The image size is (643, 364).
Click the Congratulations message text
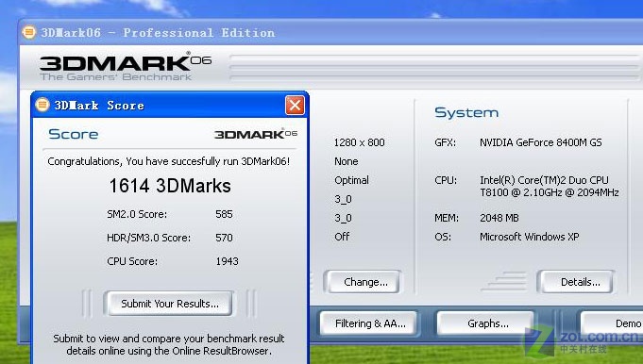coord(169,161)
